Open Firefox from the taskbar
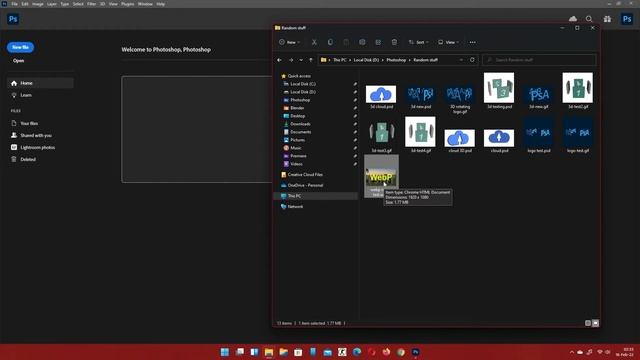The height and width of the screenshot is (360, 640). (386, 352)
